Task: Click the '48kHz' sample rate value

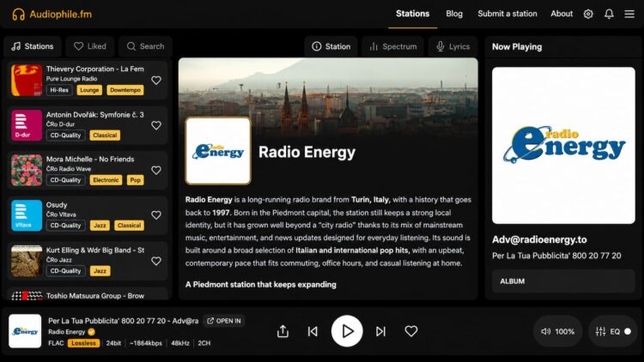Action: click(180, 343)
